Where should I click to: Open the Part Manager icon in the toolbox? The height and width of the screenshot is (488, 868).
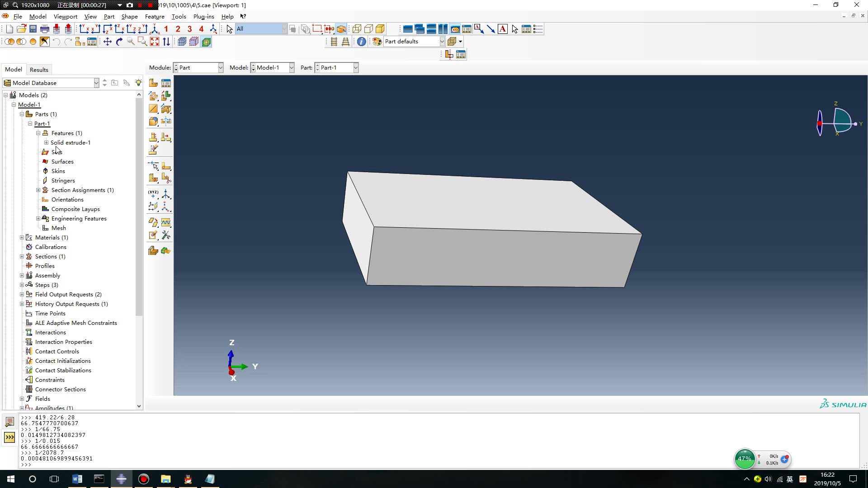[x=166, y=83]
